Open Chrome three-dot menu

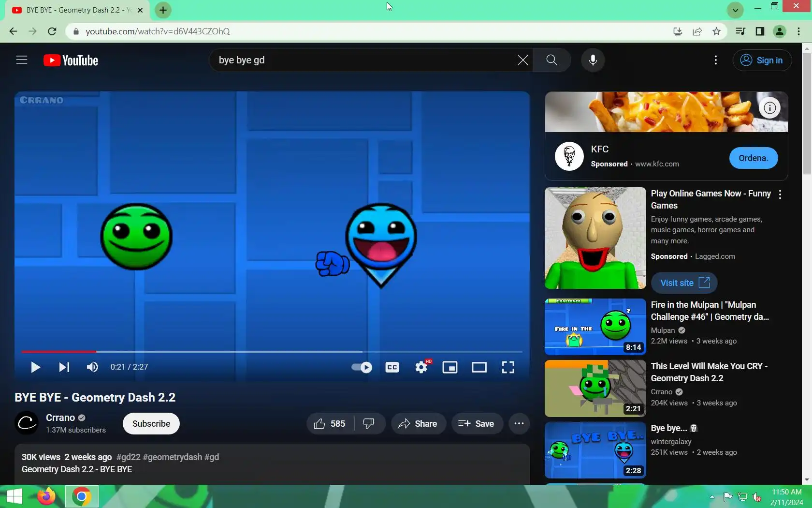pos(798,31)
